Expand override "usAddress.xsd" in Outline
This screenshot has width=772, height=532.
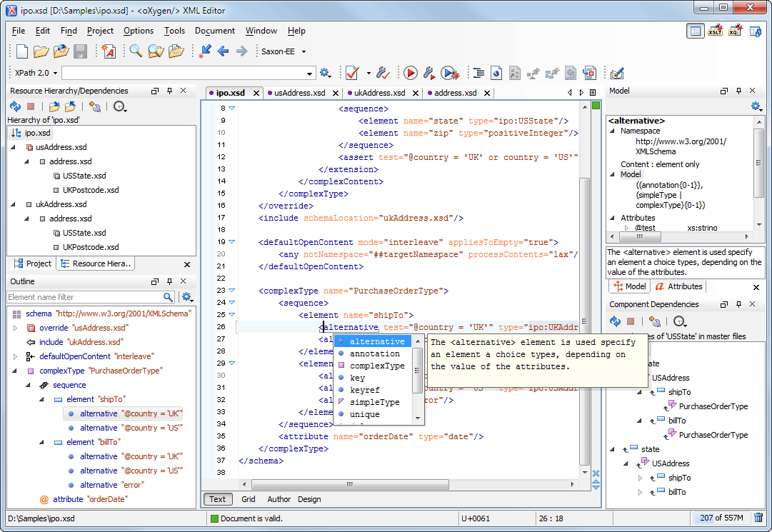(x=15, y=328)
